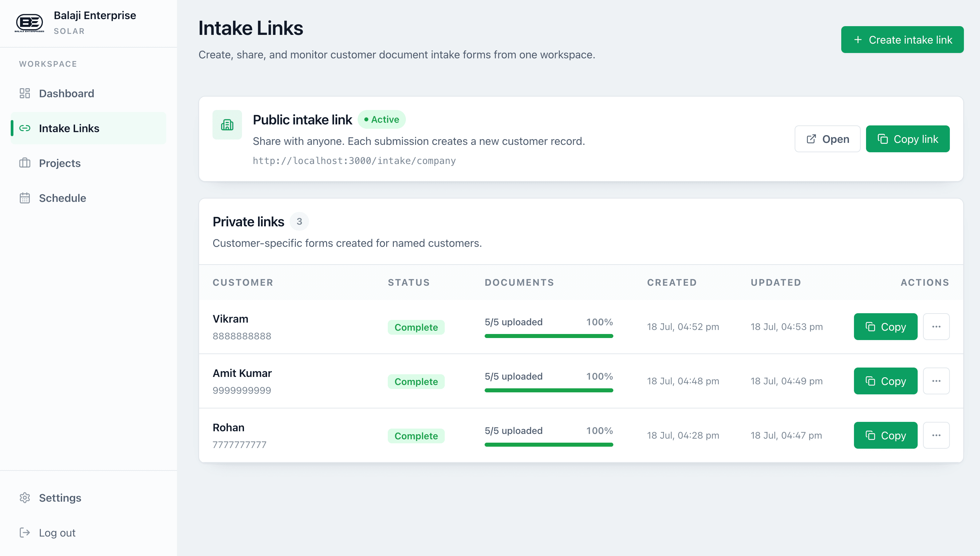Click the Public intake link title

click(302, 120)
